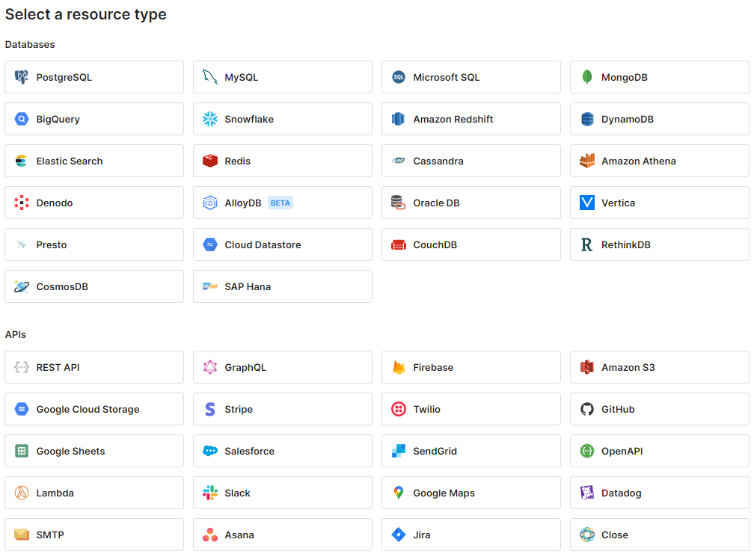754x560 pixels.
Task: Click the Amazon Redshift icon
Action: (398, 119)
